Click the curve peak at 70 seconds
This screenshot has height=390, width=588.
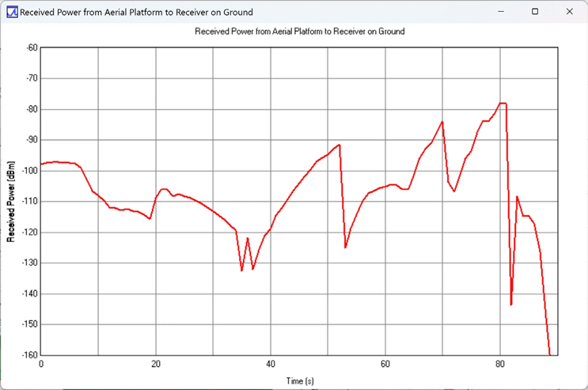tap(442, 122)
